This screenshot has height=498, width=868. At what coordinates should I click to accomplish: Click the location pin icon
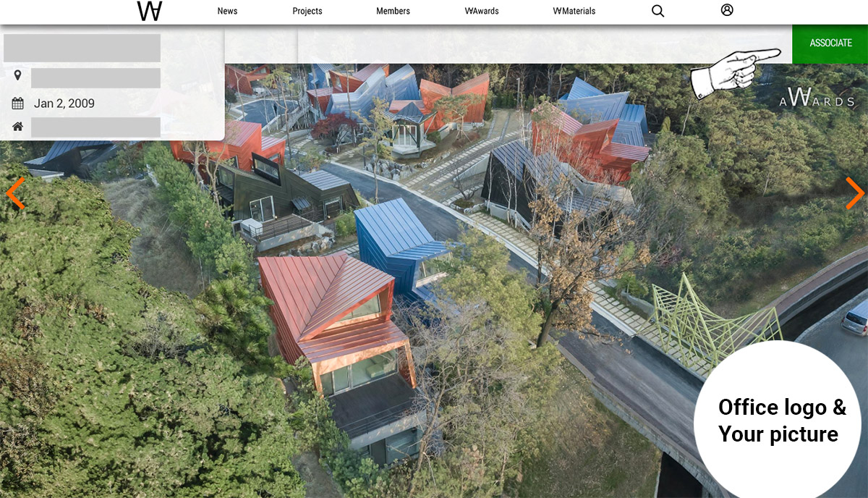tap(17, 76)
